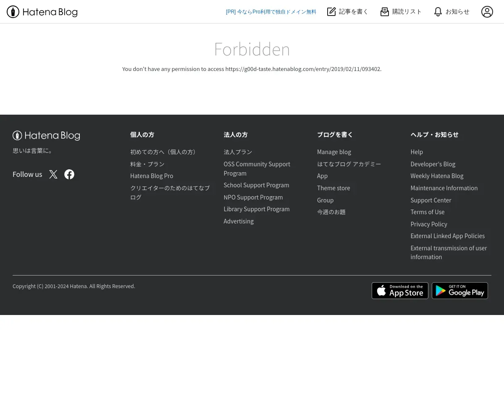The height and width of the screenshot is (420, 504).
Task: Open External Linked App Policies link
Action: (x=448, y=236)
